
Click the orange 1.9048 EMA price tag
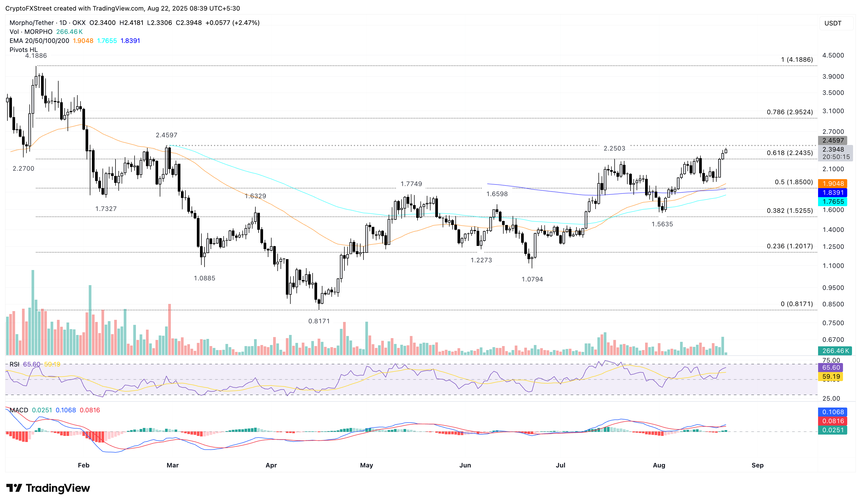click(x=833, y=183)
